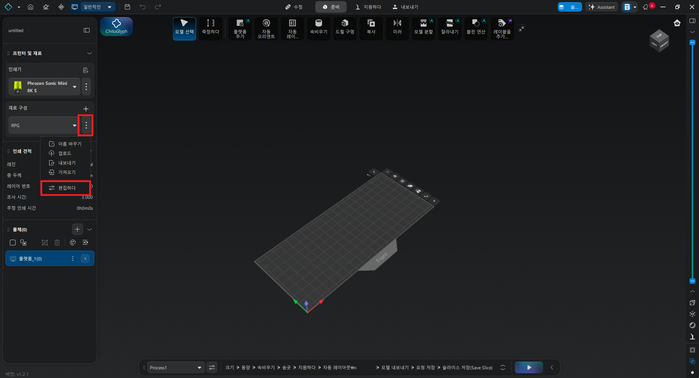Open the process settings sliders icon
This screenshot has height=378, width=699.
coord(212,367)
